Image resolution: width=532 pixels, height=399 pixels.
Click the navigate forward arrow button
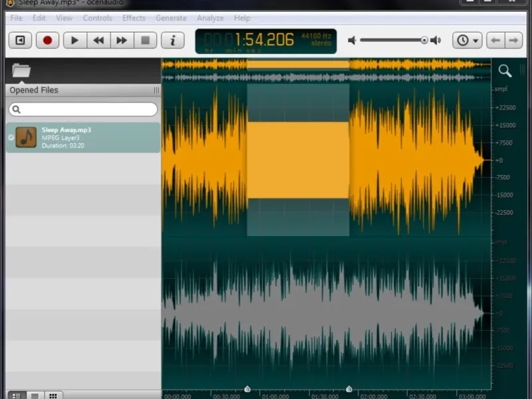(513, 41)
